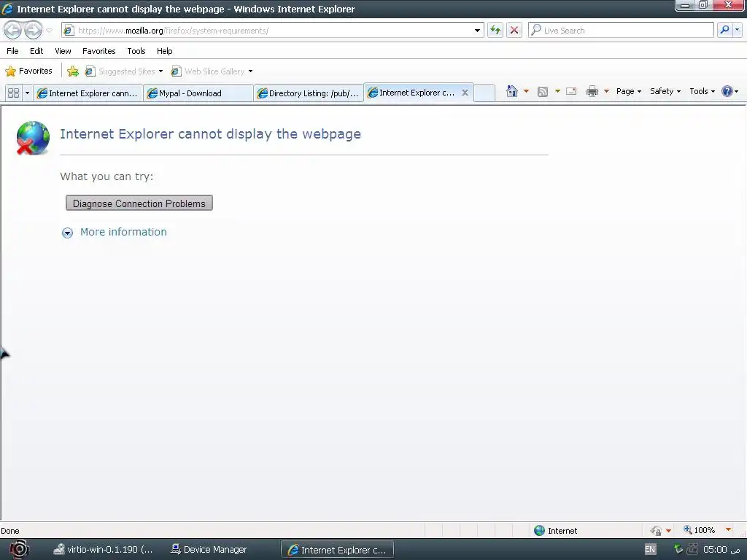
Task: Open the Favorites center star button
Action: point(28,71)
